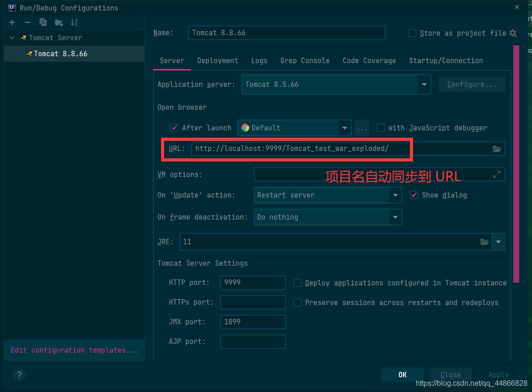Image resolution: width=532 pixels, height=392 pixels.
Task: Switch to the Logs tab
Action: click(x=259, y=61)
